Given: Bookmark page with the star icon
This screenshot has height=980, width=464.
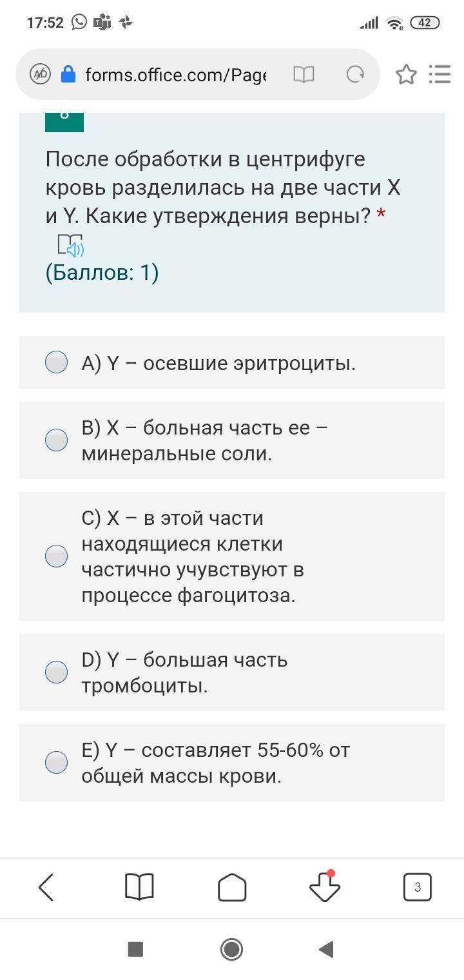Looking at the screenshot, I should [x=406, y=75].
